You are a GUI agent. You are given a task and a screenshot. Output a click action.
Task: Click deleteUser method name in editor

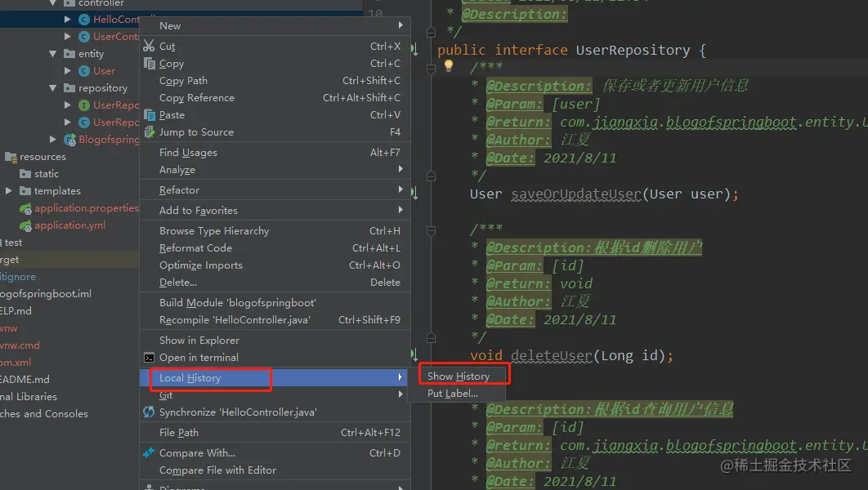(552, 355)
